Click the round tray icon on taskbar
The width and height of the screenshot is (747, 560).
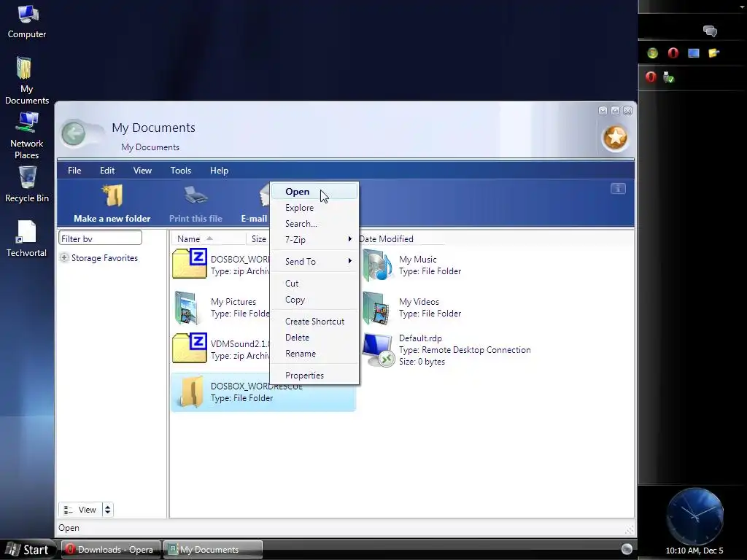click(x=627, y=549)
